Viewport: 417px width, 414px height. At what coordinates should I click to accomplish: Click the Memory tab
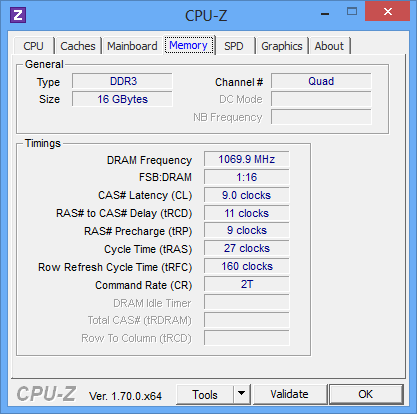click(x=189, y=45)
